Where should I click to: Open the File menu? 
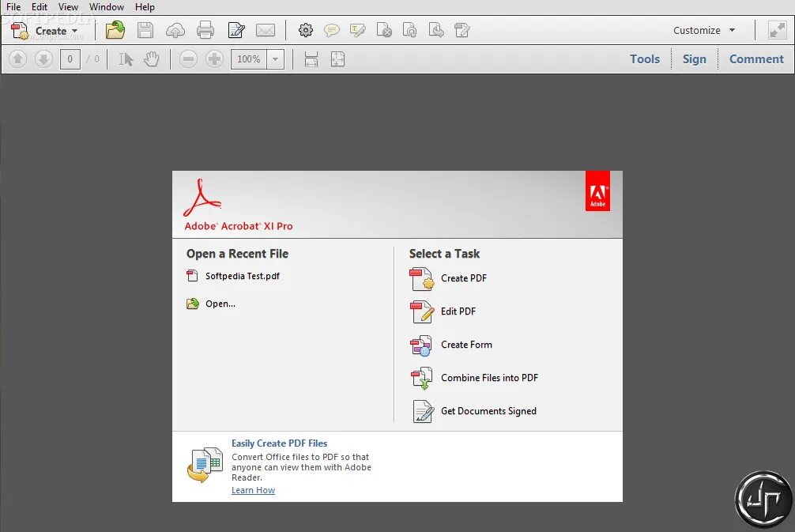(x=13, y=7)
